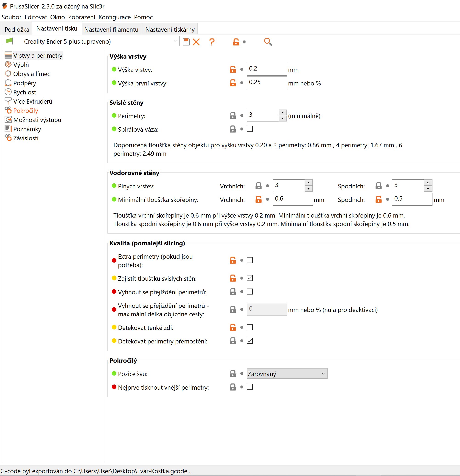460x476 pixels.
Task: Open the Podpěry supports section
Action: [25, 83]
